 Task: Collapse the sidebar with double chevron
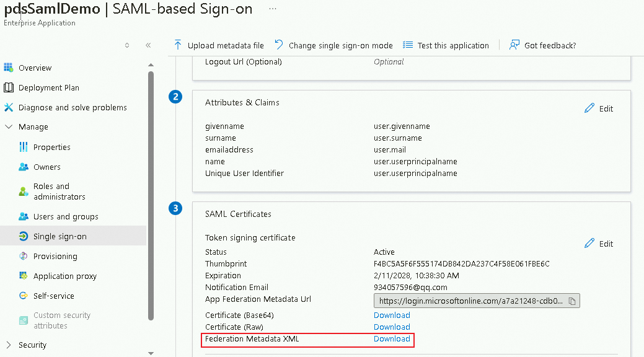(148, 45)
